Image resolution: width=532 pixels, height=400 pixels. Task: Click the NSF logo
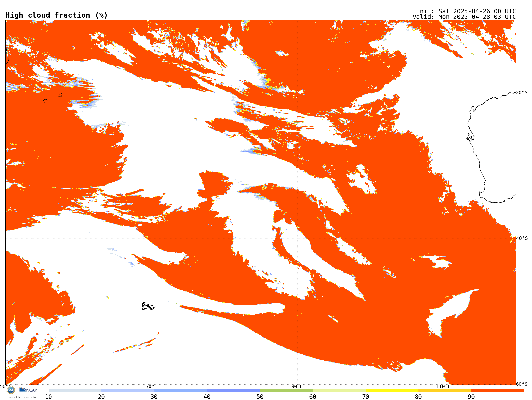(11, 390)
